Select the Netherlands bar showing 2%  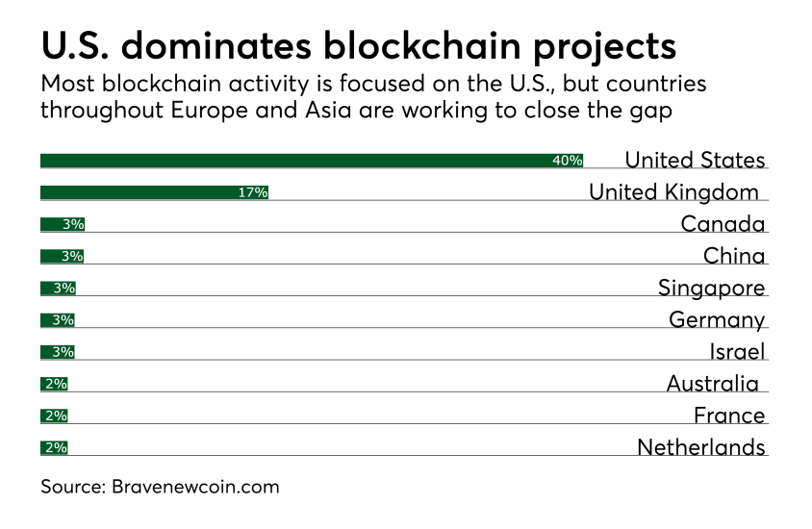click(54, 447)
